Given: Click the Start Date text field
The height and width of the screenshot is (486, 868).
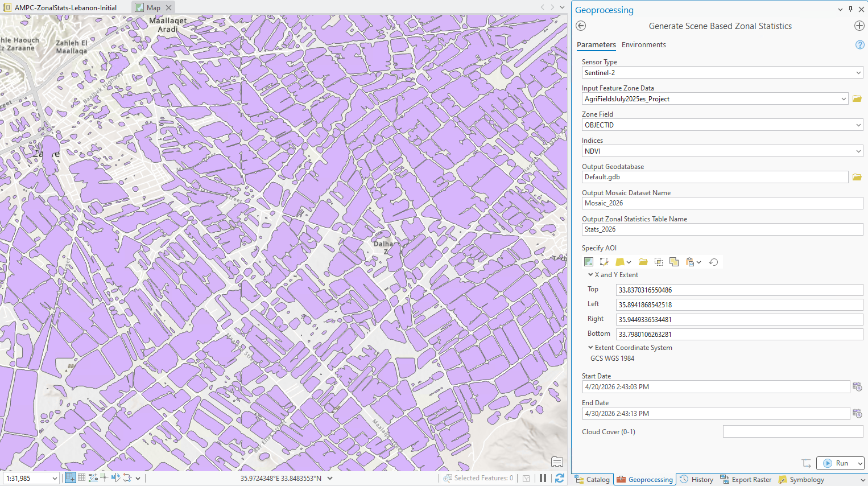Looking at the screenshot, I should point(716,387).
